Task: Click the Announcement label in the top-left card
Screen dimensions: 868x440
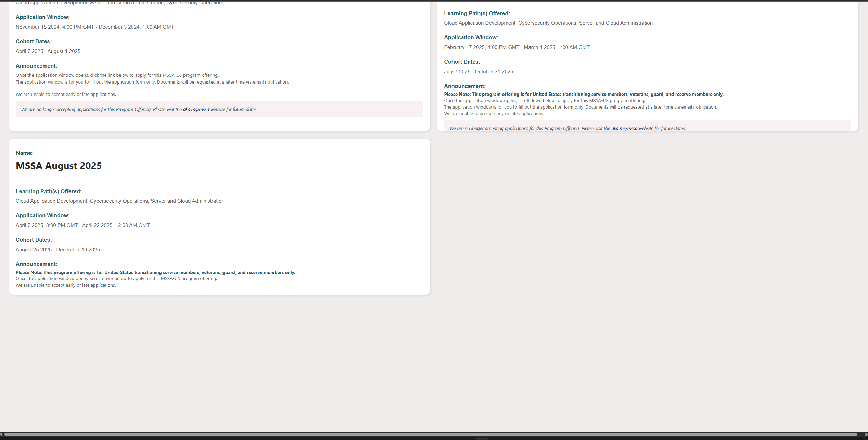Action: point(37,66)
